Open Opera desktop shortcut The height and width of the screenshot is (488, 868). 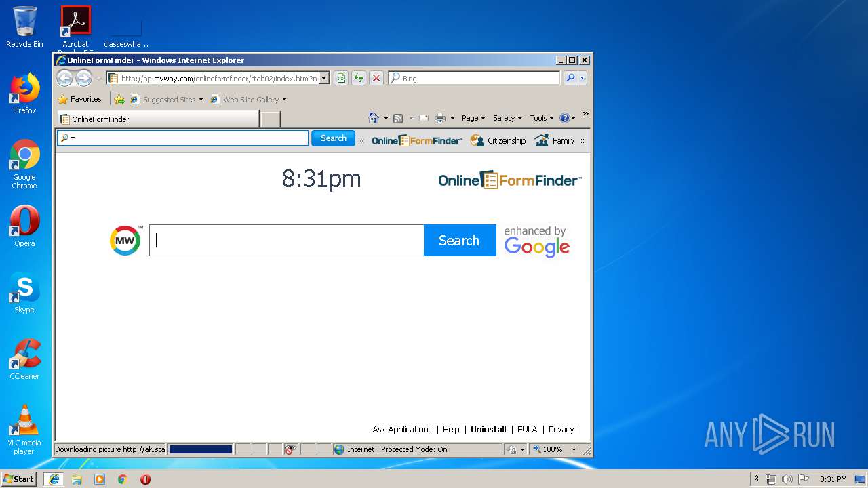pos(24,226)
